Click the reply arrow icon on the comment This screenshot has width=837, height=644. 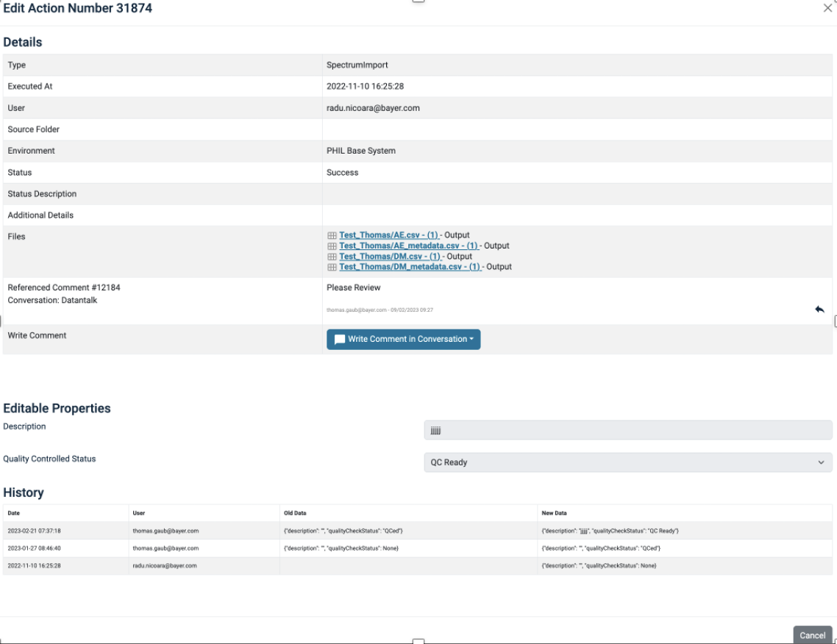coord(819,310)
